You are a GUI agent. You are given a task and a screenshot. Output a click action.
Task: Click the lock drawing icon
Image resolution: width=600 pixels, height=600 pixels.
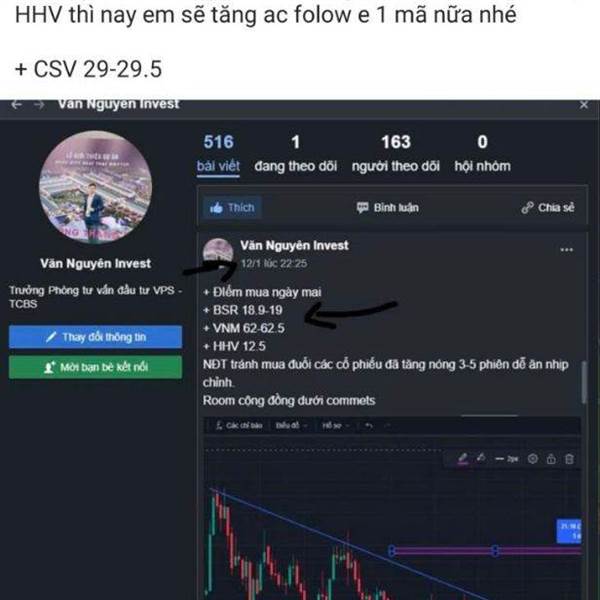tap(551, 458)
